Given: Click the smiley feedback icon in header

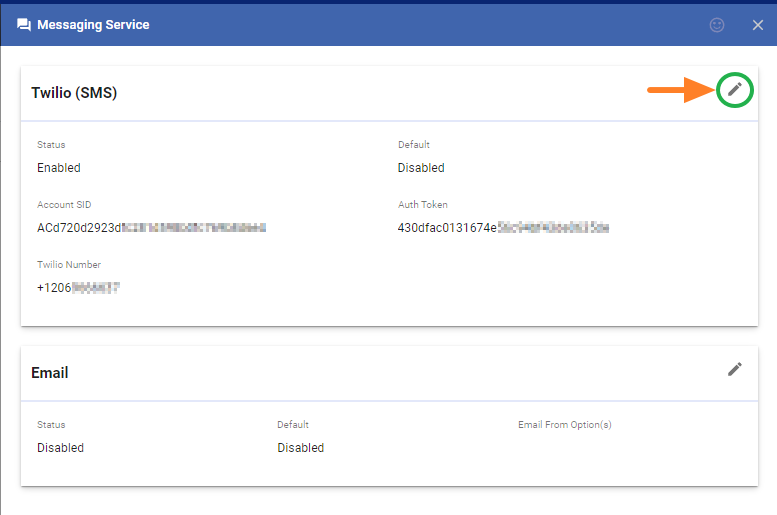Looking at the screenshot, I should (717, 25).
